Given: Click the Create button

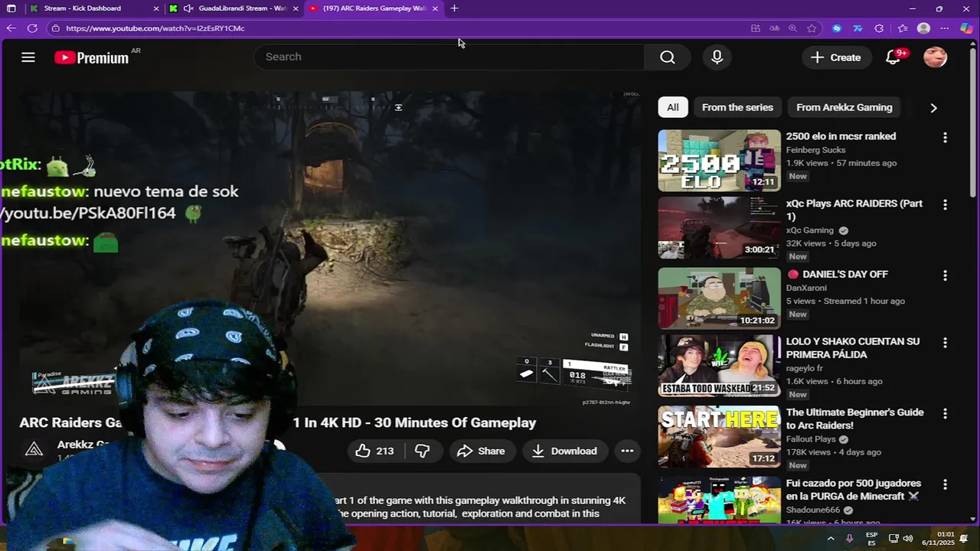Looking at the screenshot, I should (835, 57).
